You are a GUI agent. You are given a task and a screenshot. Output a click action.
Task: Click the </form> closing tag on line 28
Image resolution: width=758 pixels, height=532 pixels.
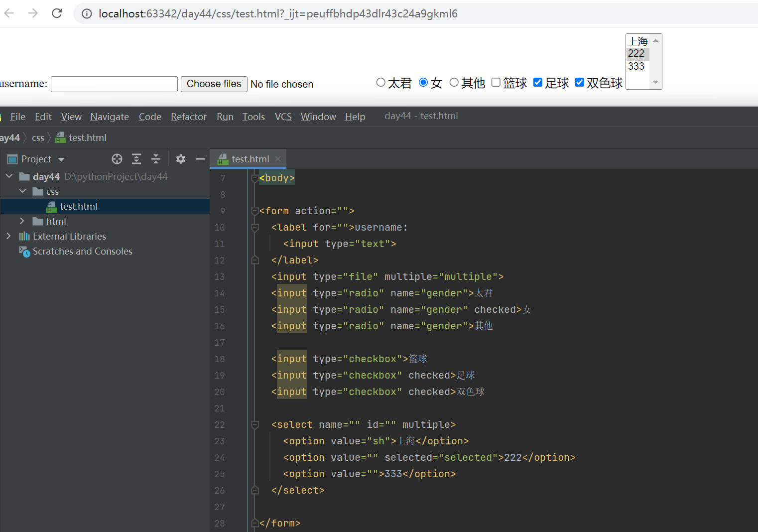coord(280,524)
